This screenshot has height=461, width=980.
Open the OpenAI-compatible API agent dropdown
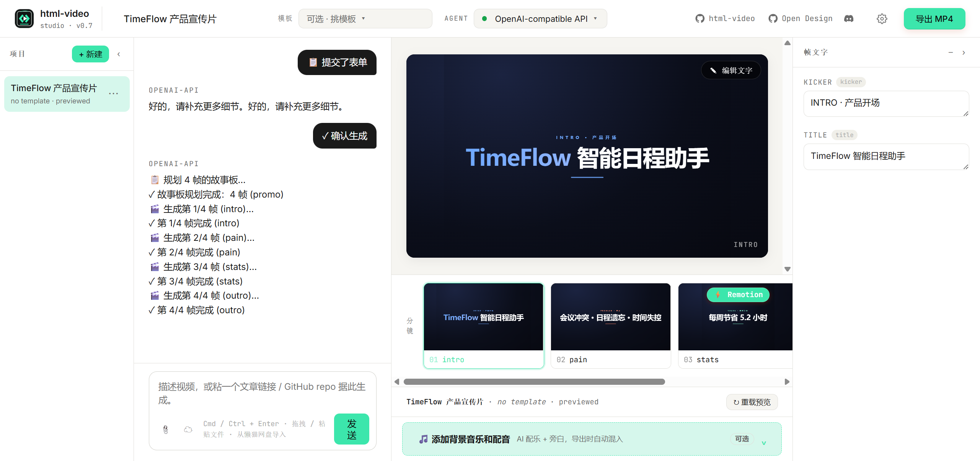[540, 19]
